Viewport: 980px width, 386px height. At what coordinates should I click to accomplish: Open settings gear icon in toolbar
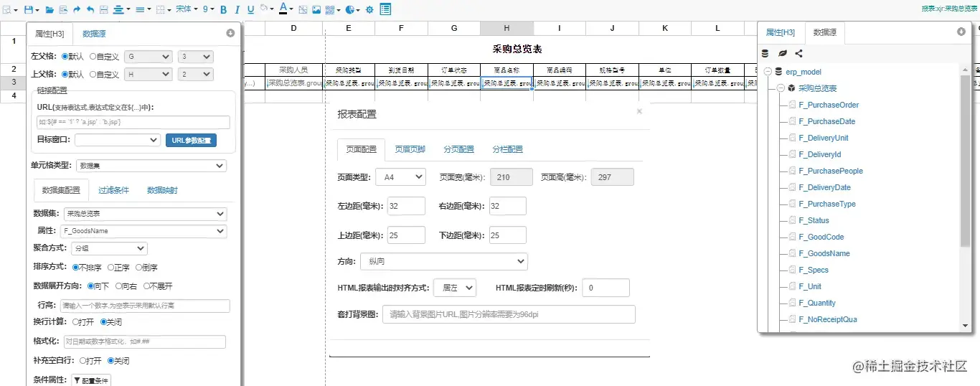pos(369,10)
